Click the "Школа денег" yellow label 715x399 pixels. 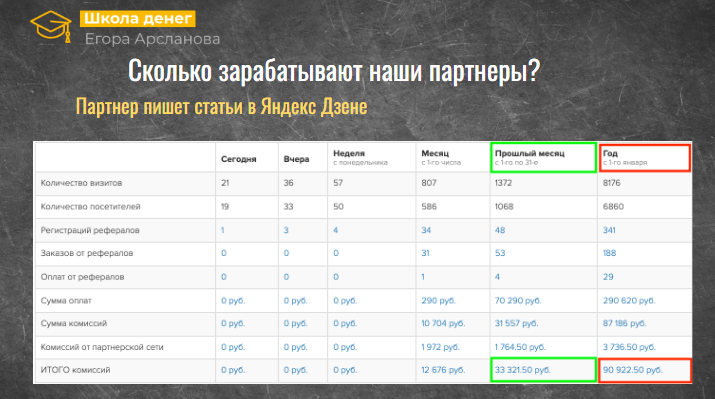[x=138, y=19]
